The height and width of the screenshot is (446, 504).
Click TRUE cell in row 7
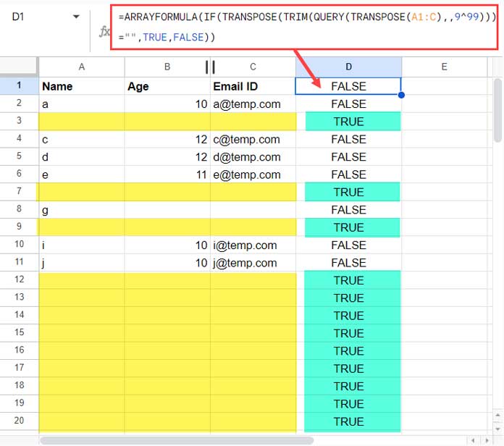(348, 192)
